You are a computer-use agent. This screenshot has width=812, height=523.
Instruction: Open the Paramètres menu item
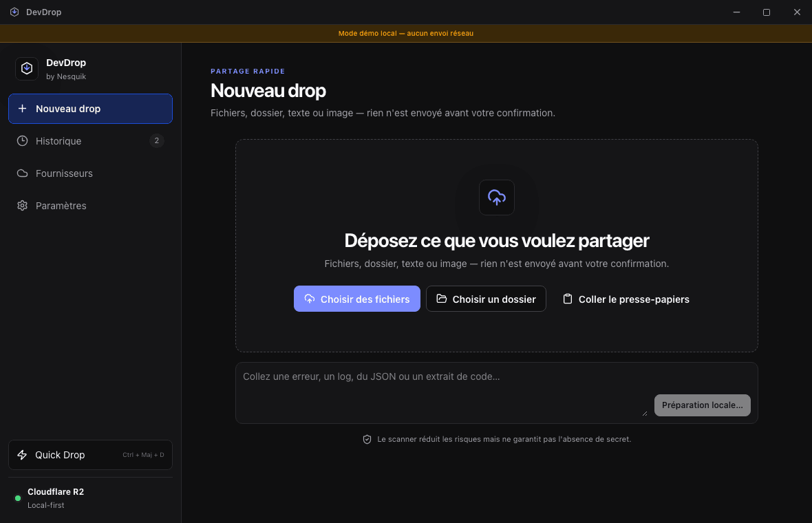click(90, 206)
